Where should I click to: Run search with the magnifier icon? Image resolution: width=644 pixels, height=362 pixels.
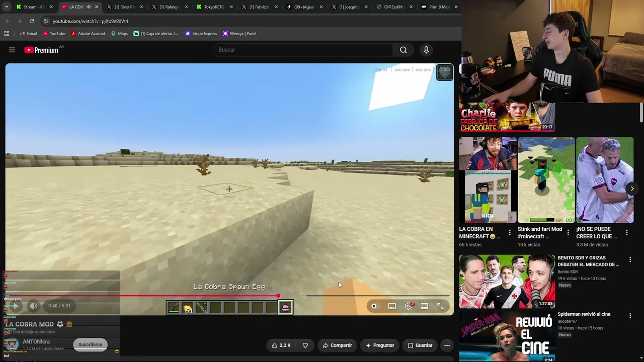pos(403,50)
